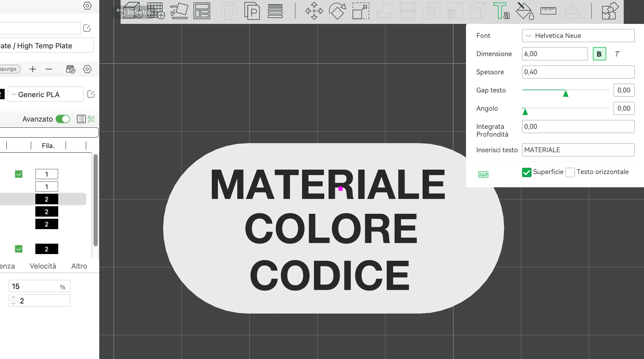Image resolution: width=644 pixels, height=359 pixels.
Task: Open the Helvetica Neue font dropdown
Action: point(578,36)
